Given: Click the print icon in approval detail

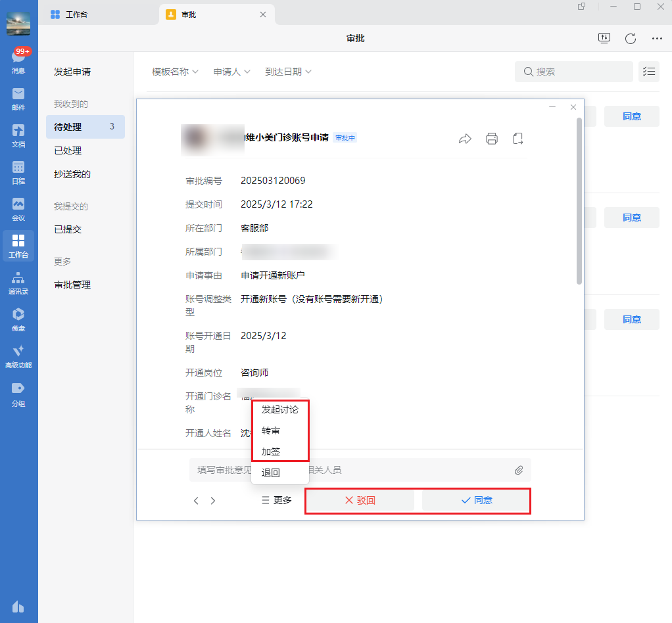Looking at the screenshot, I should (x=491, y=138).
